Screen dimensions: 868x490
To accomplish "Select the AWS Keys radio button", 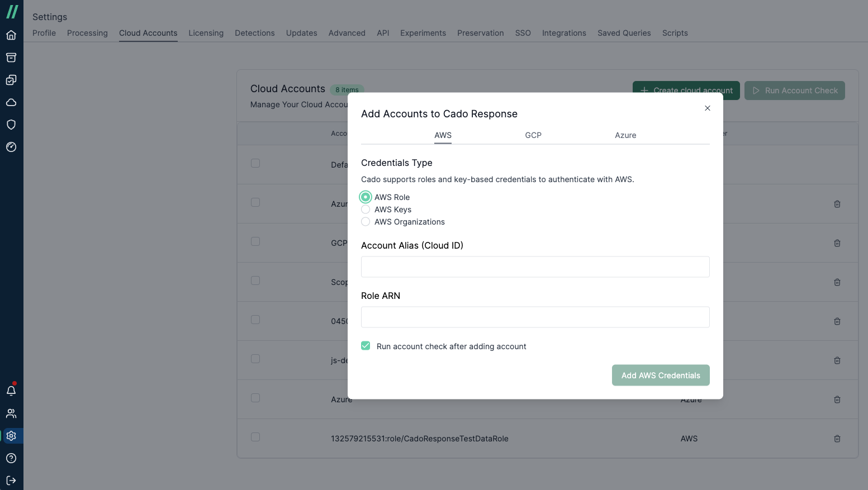I will 366,210.
